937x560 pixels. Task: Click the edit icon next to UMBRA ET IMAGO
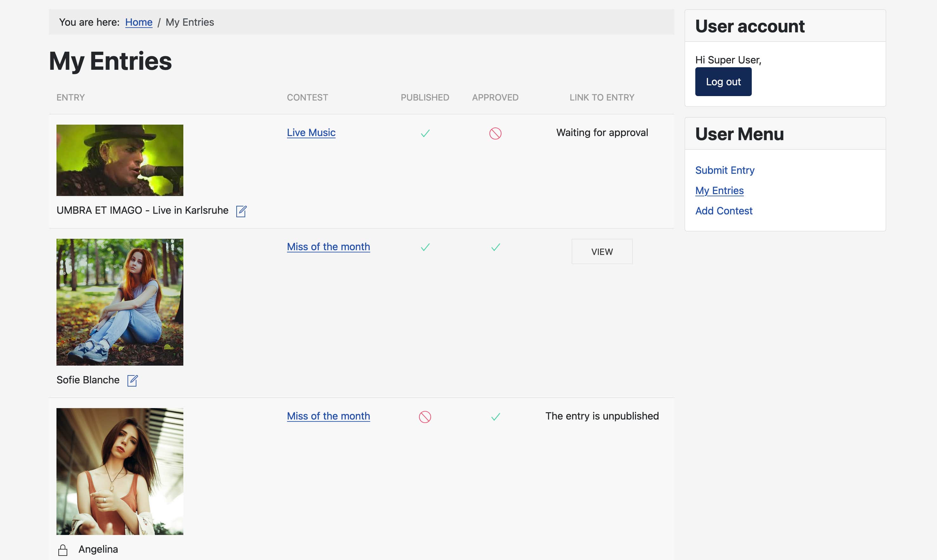(x=241, y=211)
